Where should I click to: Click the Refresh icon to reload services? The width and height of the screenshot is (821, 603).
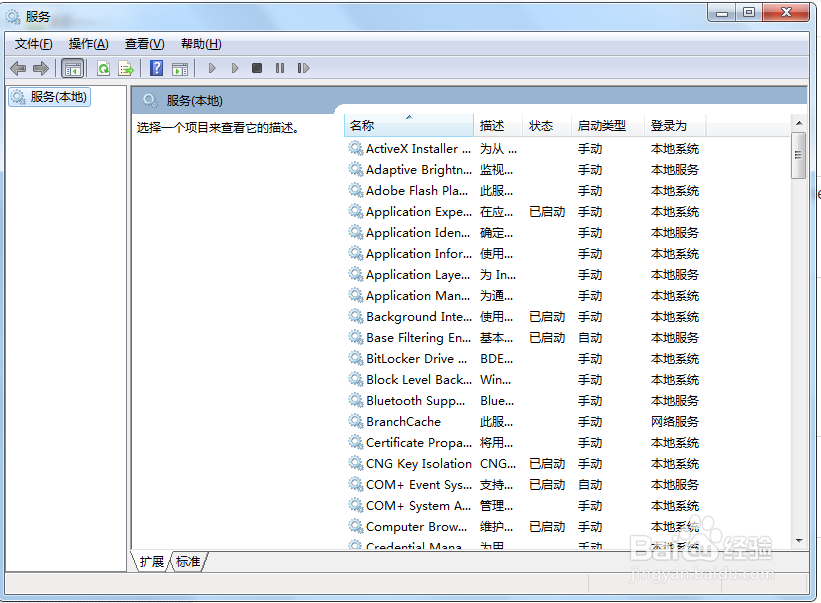(103, 67)
